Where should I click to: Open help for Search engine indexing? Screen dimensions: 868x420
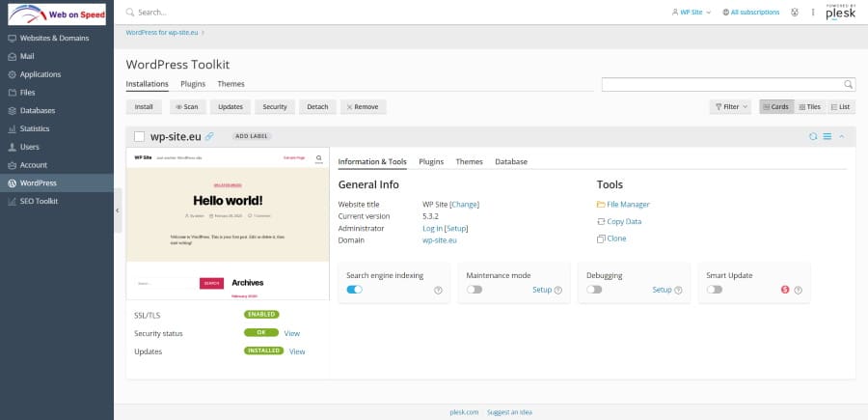coord(438,291)
